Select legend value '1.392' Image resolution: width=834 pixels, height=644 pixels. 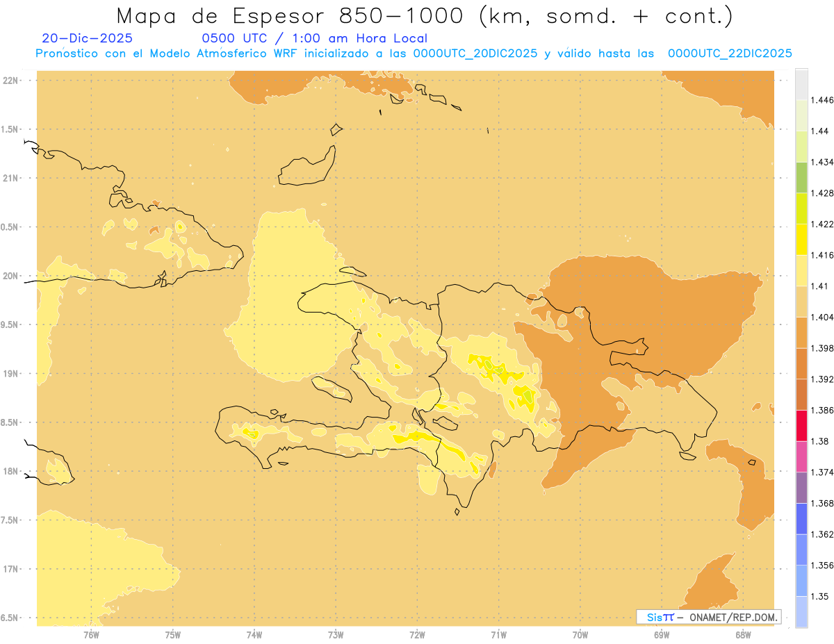(x=822, y=379)
